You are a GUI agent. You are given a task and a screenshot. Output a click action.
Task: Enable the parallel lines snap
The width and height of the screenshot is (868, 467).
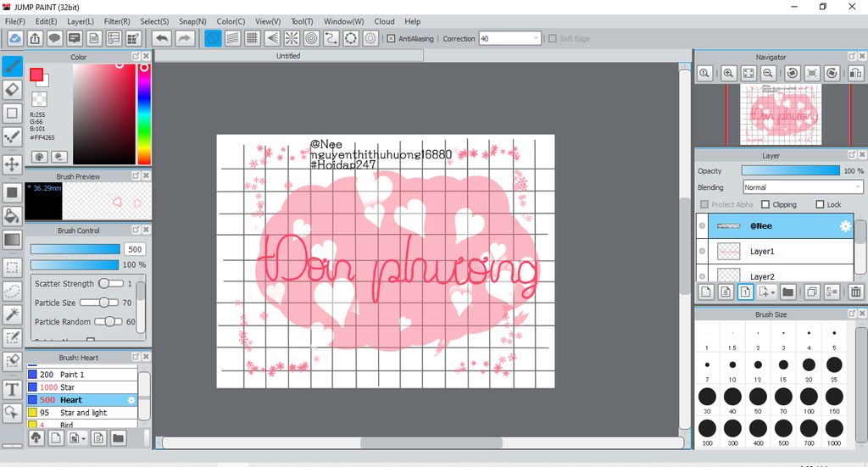point(232,38)
